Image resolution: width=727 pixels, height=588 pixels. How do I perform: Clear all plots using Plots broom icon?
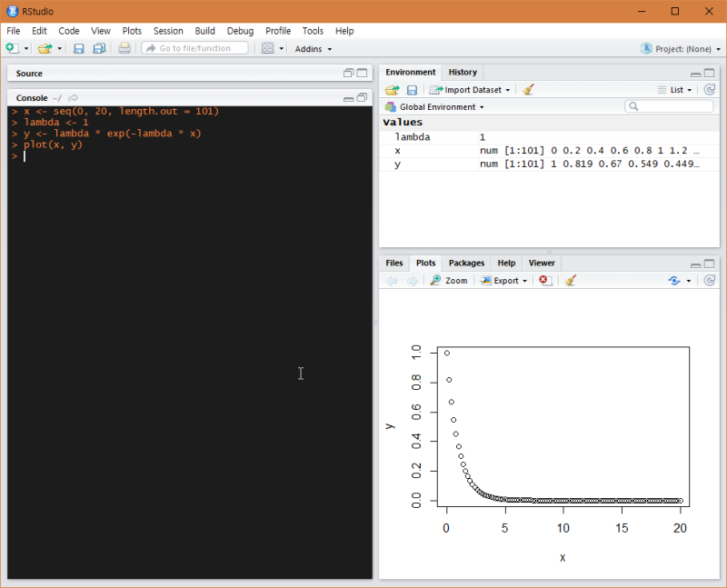click(x=571, y=281)
